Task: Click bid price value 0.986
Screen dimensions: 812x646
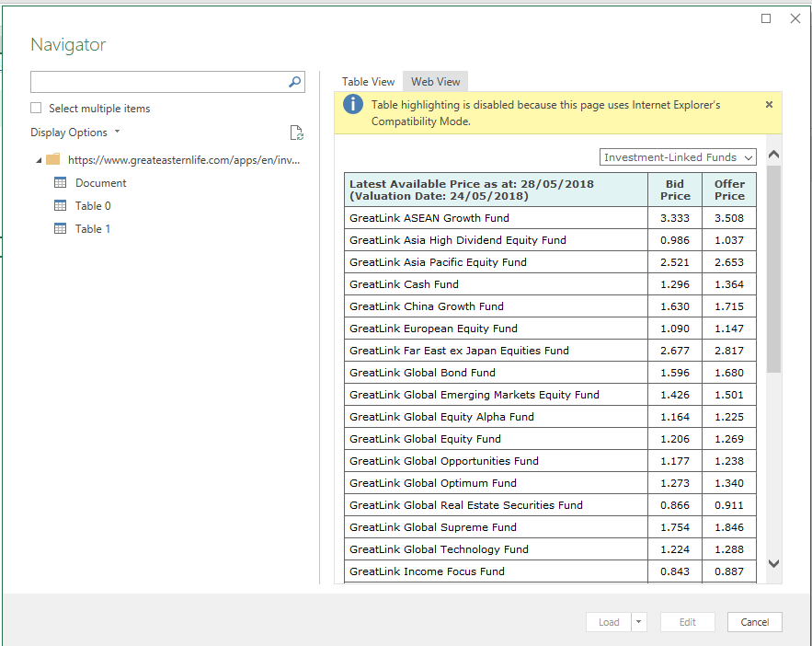Action: point(675,240)
